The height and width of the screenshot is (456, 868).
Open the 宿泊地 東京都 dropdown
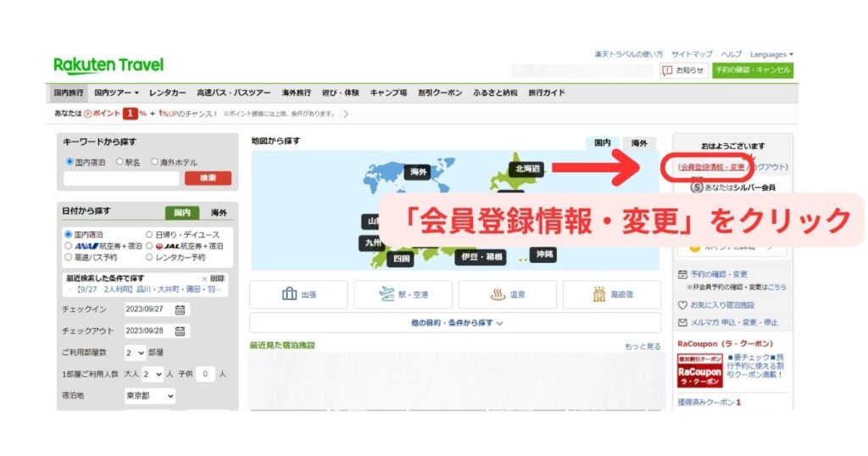coord(149,396)
